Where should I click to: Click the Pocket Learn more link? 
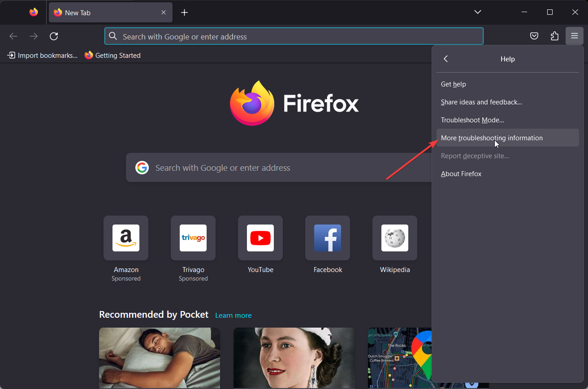(233, 315)
